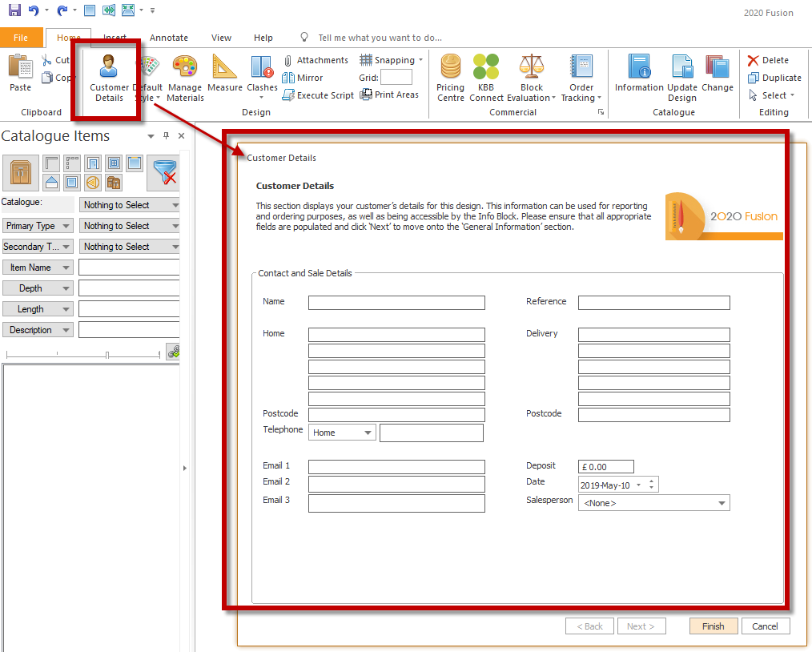
Task: Expand the Commercial group dialog launcher
Action: coord(601,112)
